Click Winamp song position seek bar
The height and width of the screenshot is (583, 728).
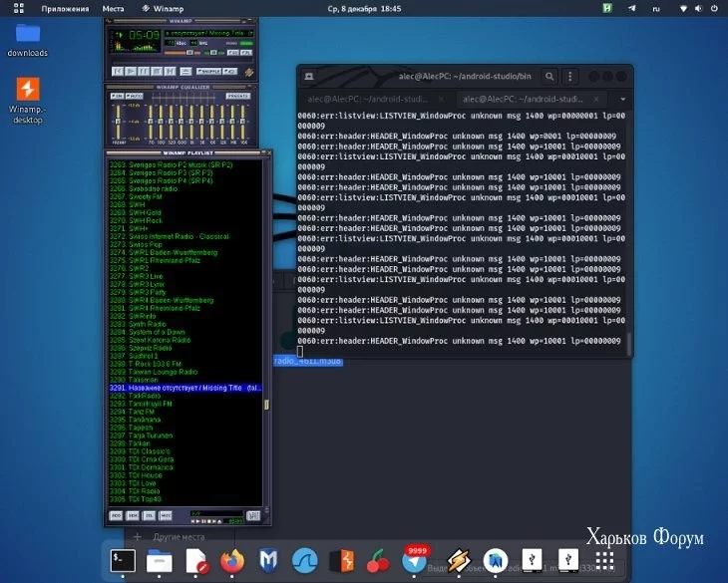(182, 62)
